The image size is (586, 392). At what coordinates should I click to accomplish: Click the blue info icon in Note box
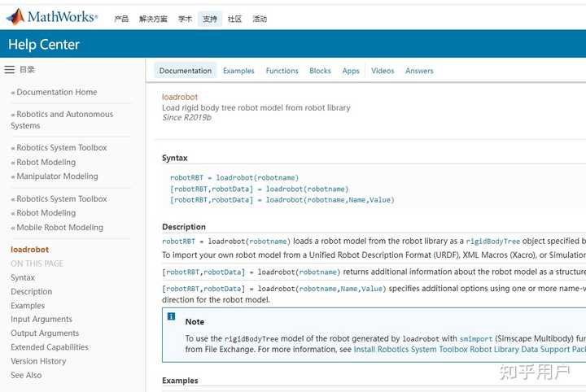pos(171,316)
